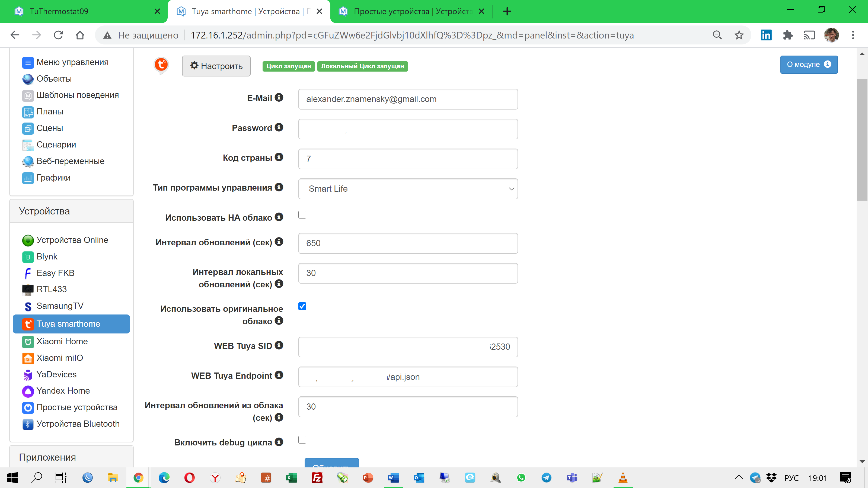This screenshot has height=488, width=868.
Task: Click the Настроить button
Action: 216,66
